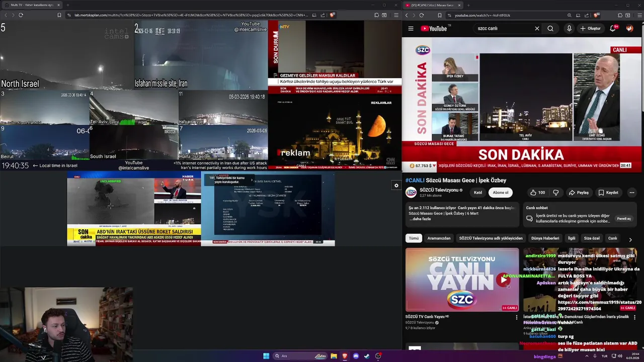Click the Sözcü live video player
Image resolution: width=644 pixels, height=362 pixels.
tap(522, 105)
